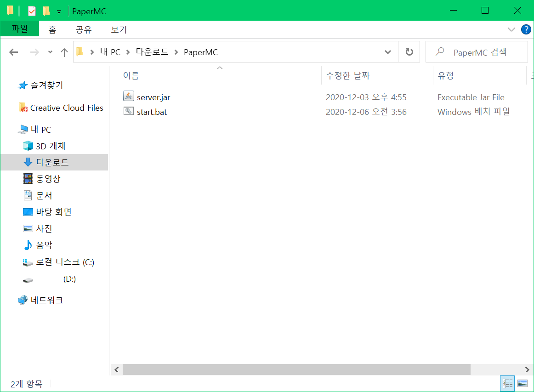Screen dimensions: 534x392
Task: Switch to the 홈 ribbon tab
Action: coord(52,29)
